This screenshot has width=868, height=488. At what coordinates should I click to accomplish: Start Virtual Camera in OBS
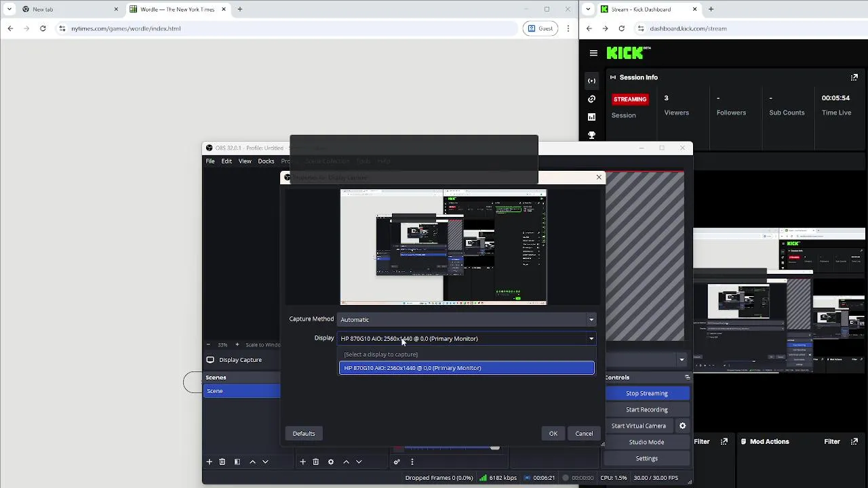(x=639, y=426)
